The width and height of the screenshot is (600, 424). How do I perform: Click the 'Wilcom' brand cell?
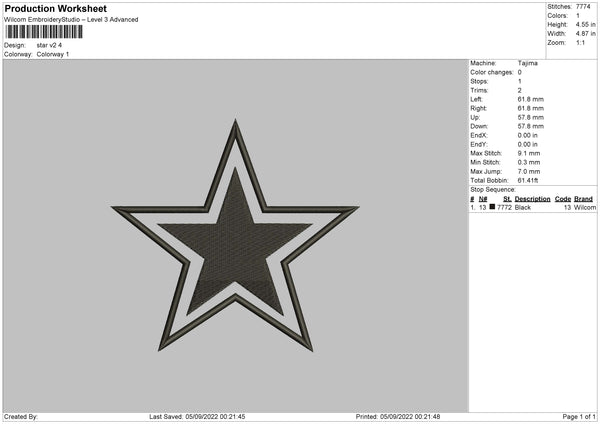pyautogui.click(x=585, y=207)
